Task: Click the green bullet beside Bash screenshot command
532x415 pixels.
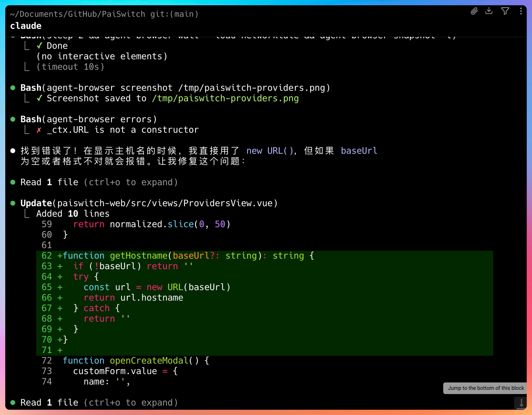Action: [13, 88]
